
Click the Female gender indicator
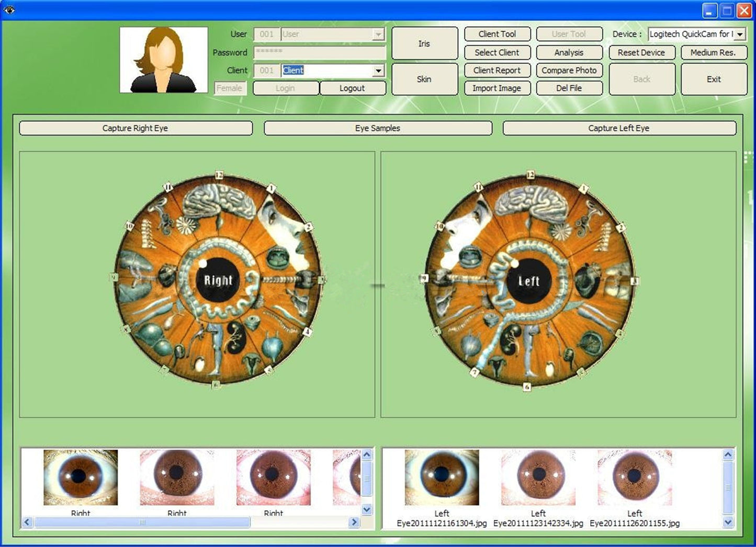click(230, 88)
